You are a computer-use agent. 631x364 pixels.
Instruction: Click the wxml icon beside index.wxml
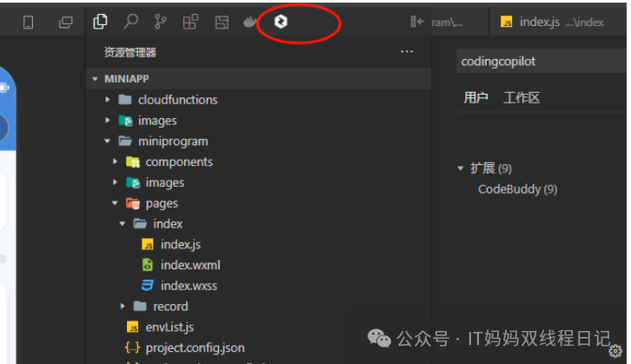pyautogui.click(x=148, y=265)
